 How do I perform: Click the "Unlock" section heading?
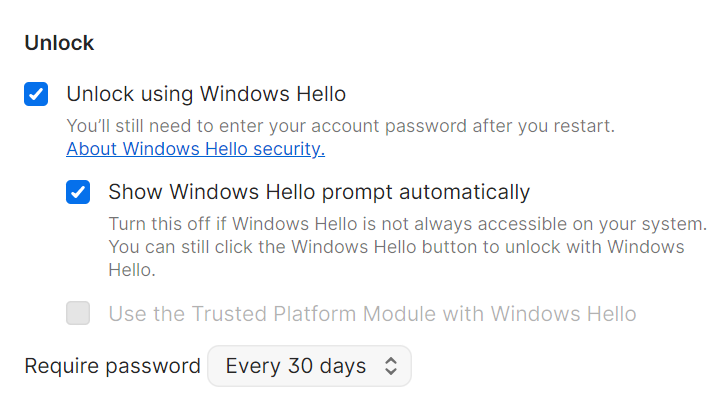(59, 43)
